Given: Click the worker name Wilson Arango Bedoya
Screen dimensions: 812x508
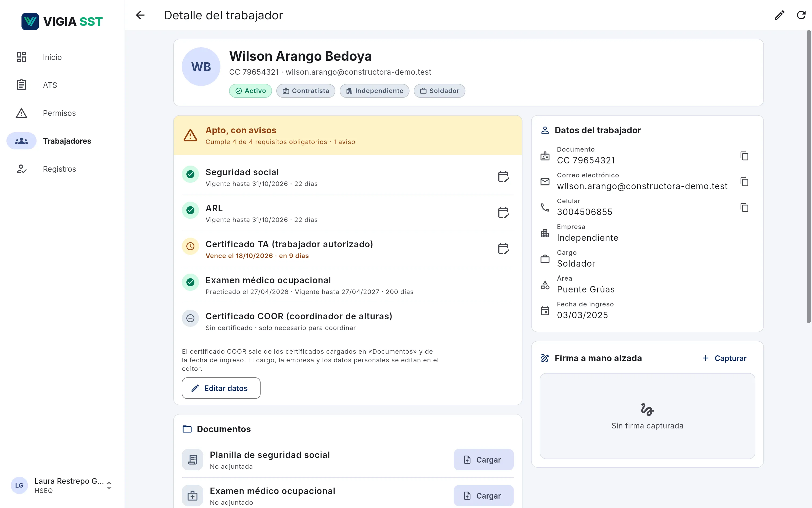Looking at the screenshot, I should [x=300, y=56].
